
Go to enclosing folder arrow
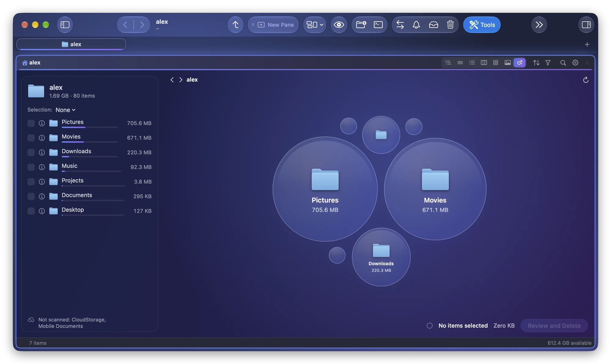click(x=235, y=25)
